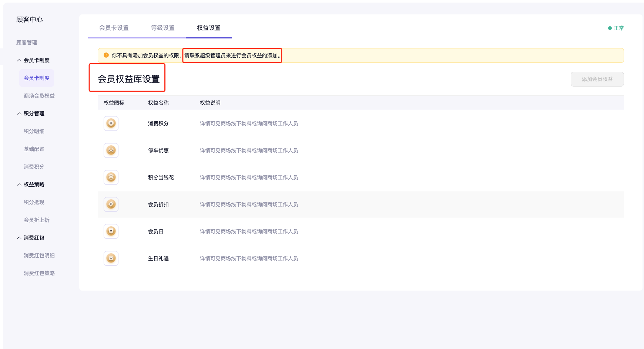Click the 生日礼遇 benefit icon
644x349 pixels.
111,258
